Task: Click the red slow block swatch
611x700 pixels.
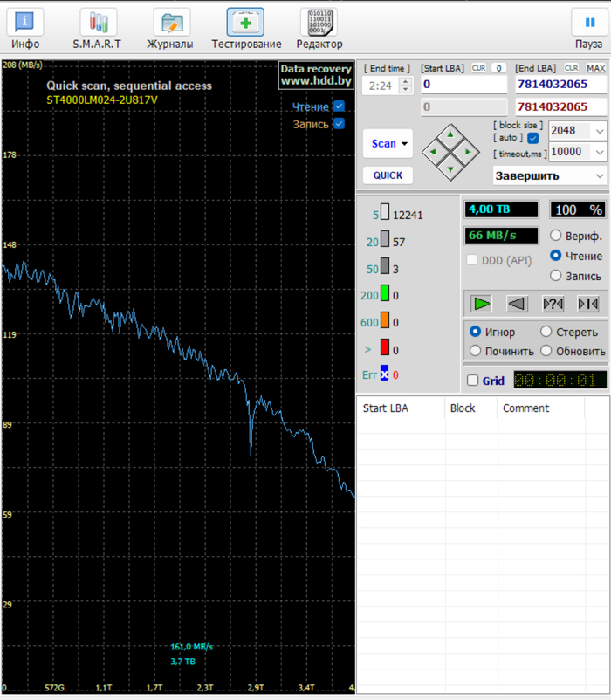Action: 385,347
